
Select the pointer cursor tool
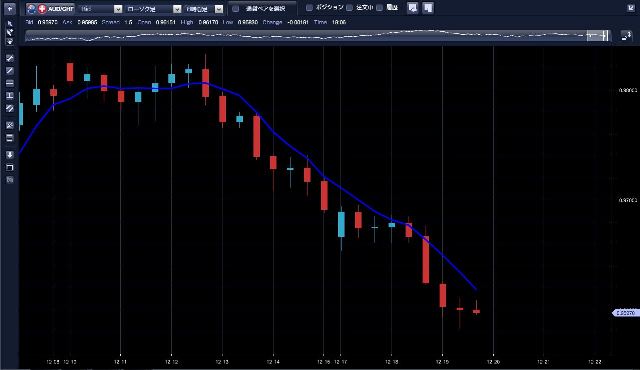coord(10,24)
